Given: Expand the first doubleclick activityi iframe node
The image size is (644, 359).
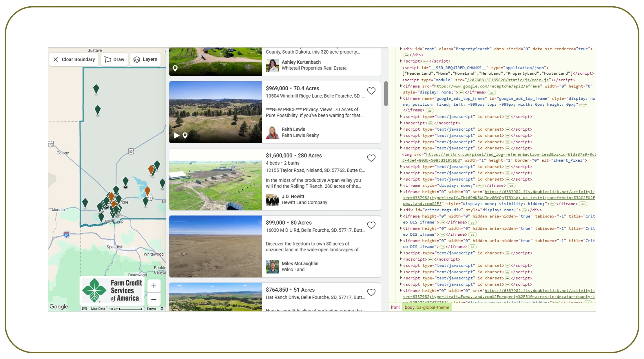Looking at the screenshot, I should 401,192.
